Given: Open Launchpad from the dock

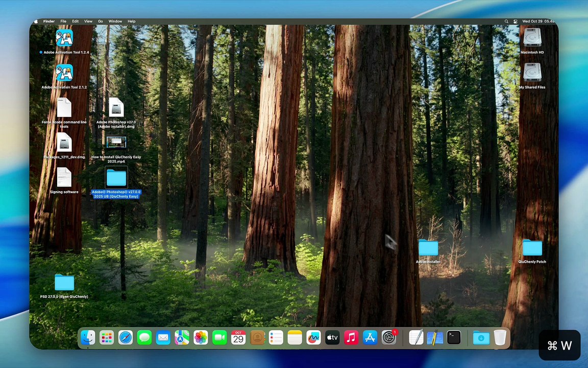Looking at the screenshot, I should (107, 338).
